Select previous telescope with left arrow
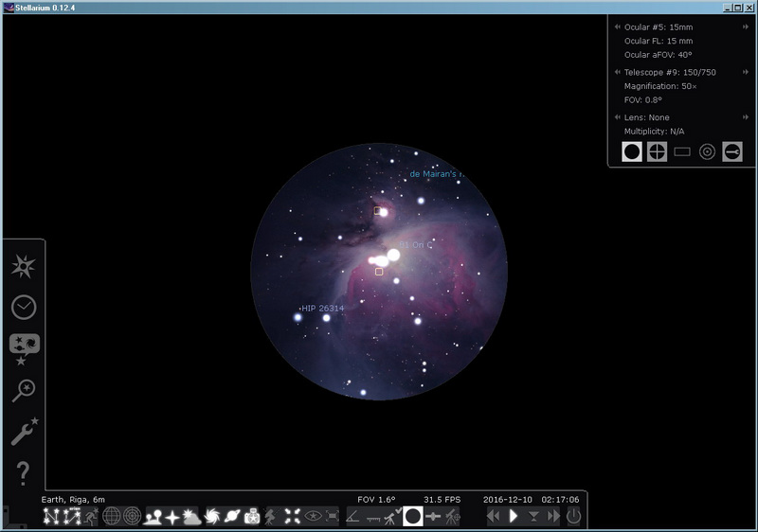 [618, 72]
